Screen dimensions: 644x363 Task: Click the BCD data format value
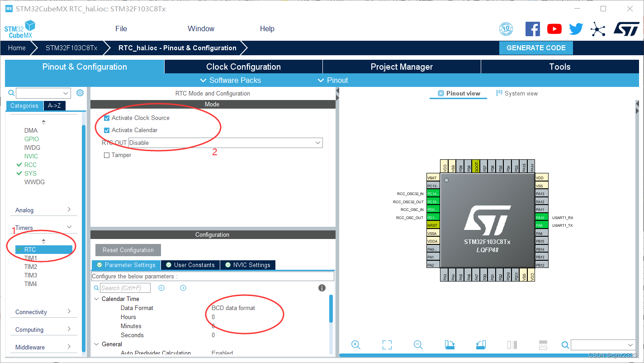tap(233, 308)
